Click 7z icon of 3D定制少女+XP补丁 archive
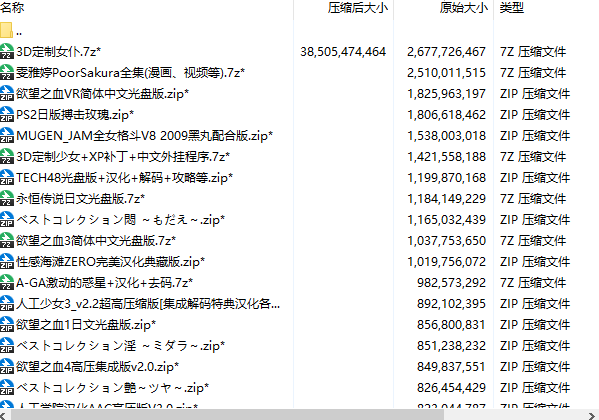The image size is (599, 420). click(x=7, y=156)
